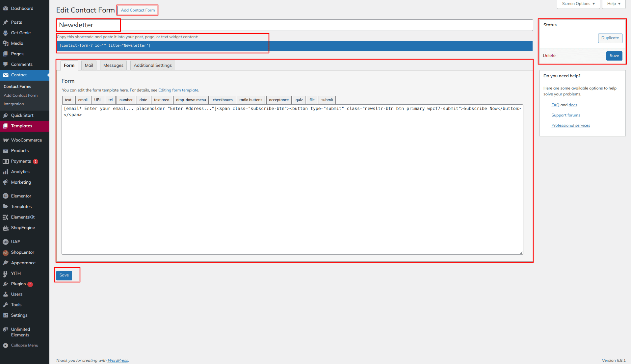Insert a text form-tag
This screenshot has height=364, width=631.
[68, 100]
